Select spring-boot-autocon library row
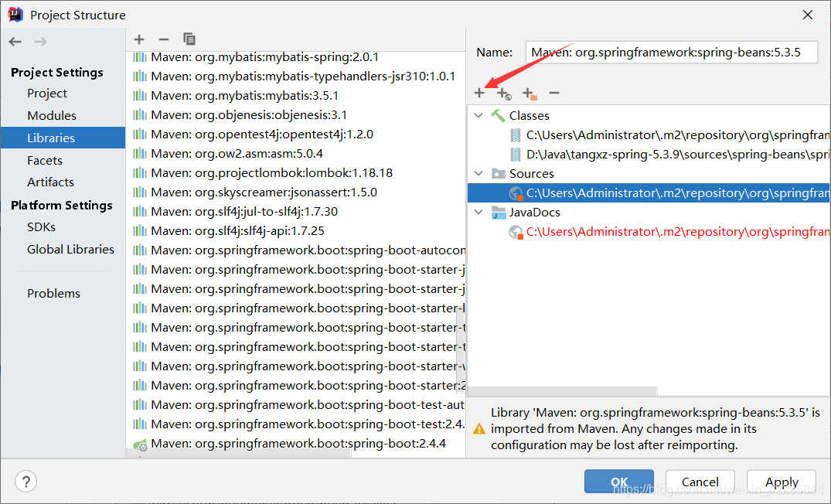The height and width of the screenshot is (504, 831). tap(296, 250)
